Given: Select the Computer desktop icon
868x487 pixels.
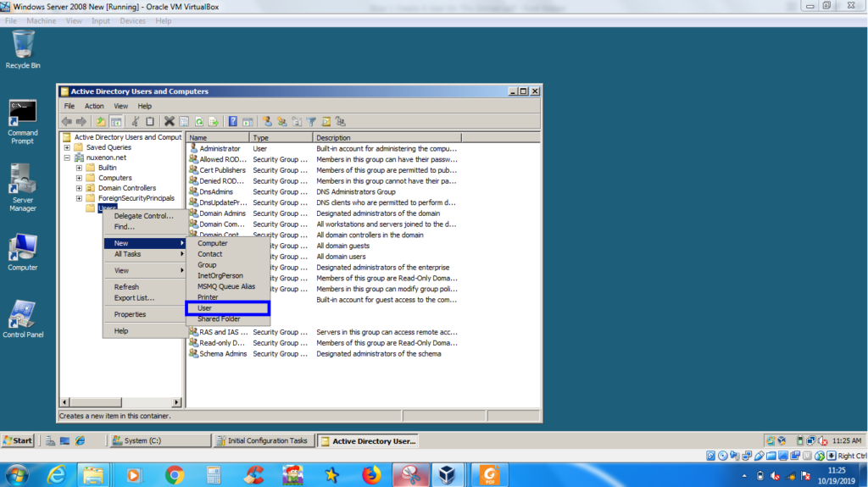Looking at the screenshot, I should point(23,252).
